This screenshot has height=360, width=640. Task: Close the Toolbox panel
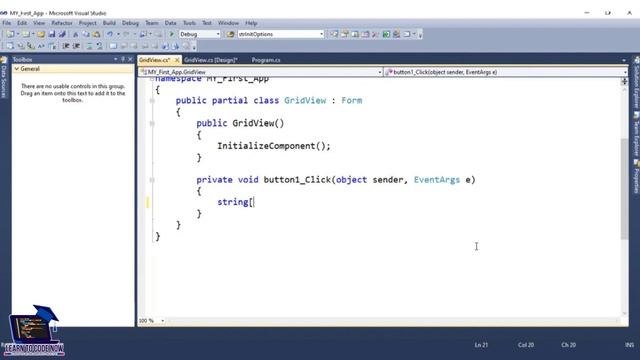[130, 60]
